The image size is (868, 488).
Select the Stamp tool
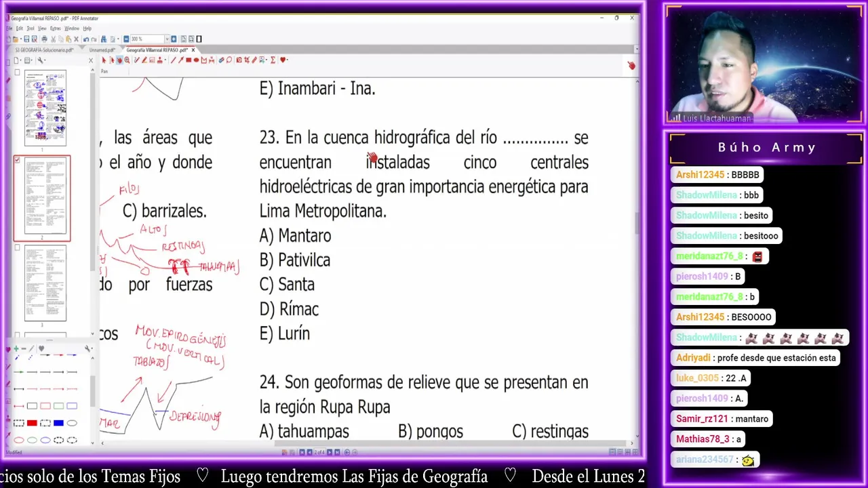tap(159, 60)
